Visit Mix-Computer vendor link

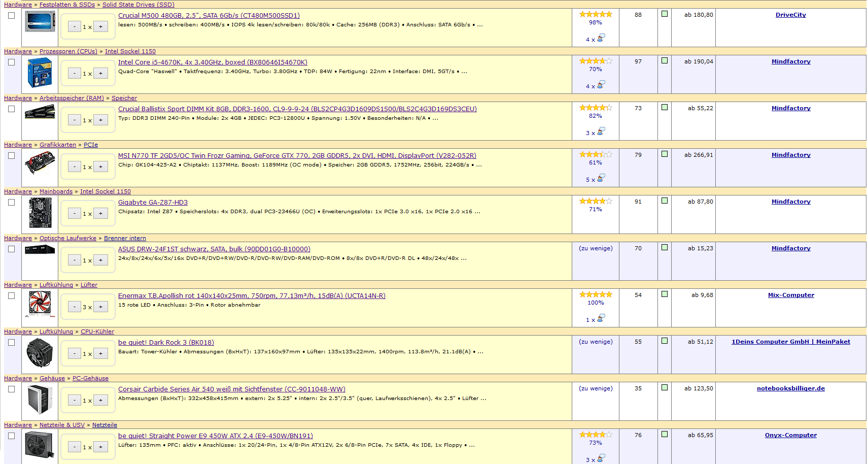click(791, 295)
